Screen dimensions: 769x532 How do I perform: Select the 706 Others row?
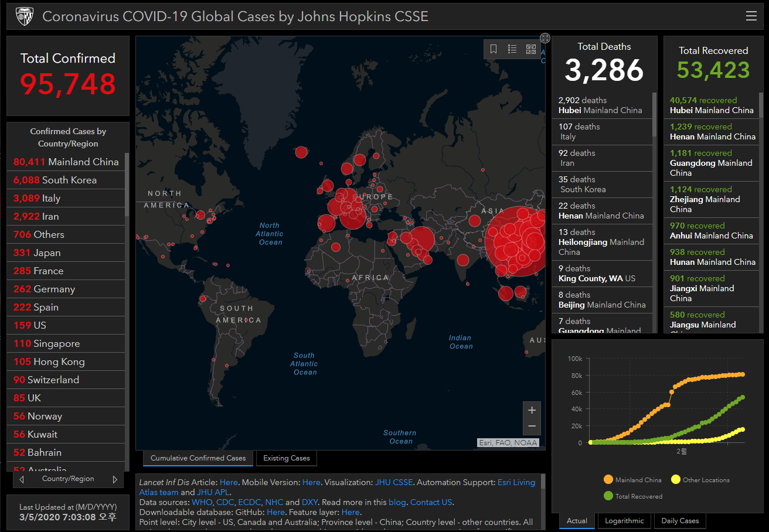tap(66, 234)
